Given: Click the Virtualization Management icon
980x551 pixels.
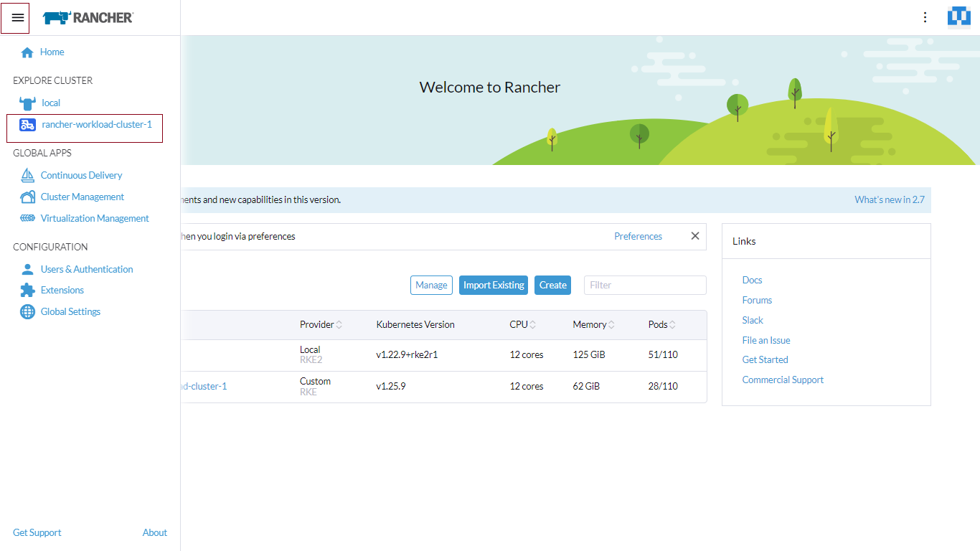Looking at the screenshot, I should coord(27,218).
